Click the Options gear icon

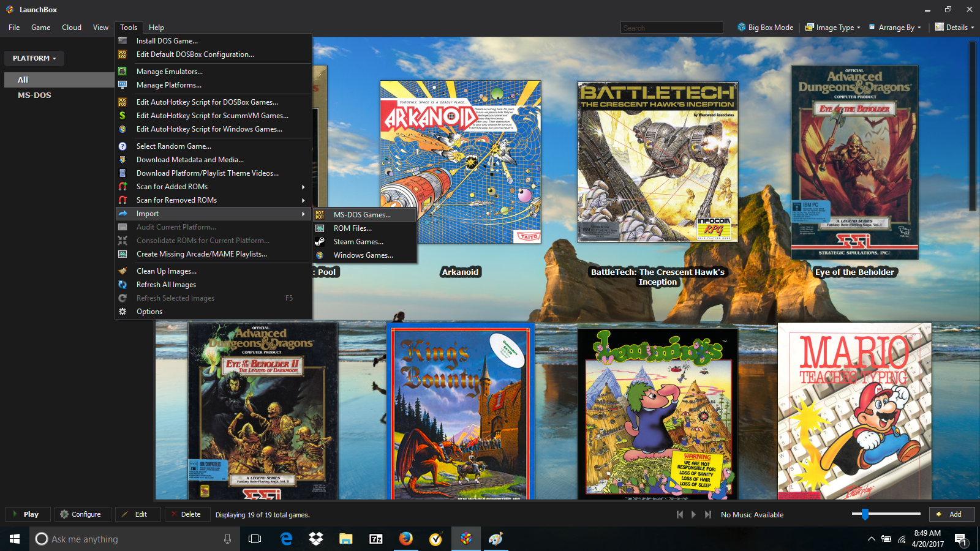pyautogui.click(x=123, y=312)
